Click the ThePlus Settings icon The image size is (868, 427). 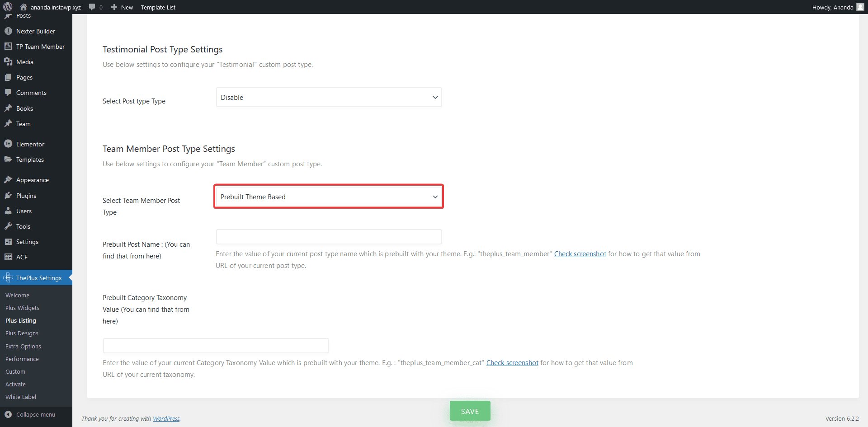[8, 277]
